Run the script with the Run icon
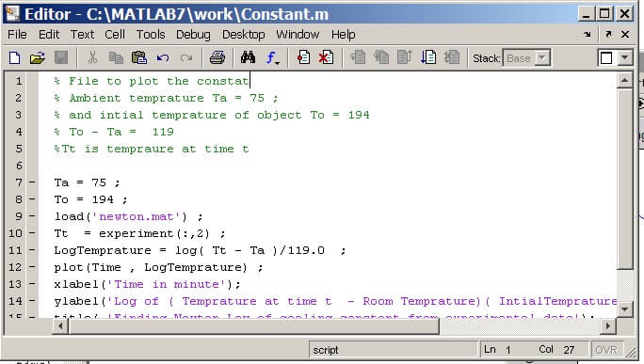Image resolution: width=644 pixels, height=364 pixels. point(428,58)
